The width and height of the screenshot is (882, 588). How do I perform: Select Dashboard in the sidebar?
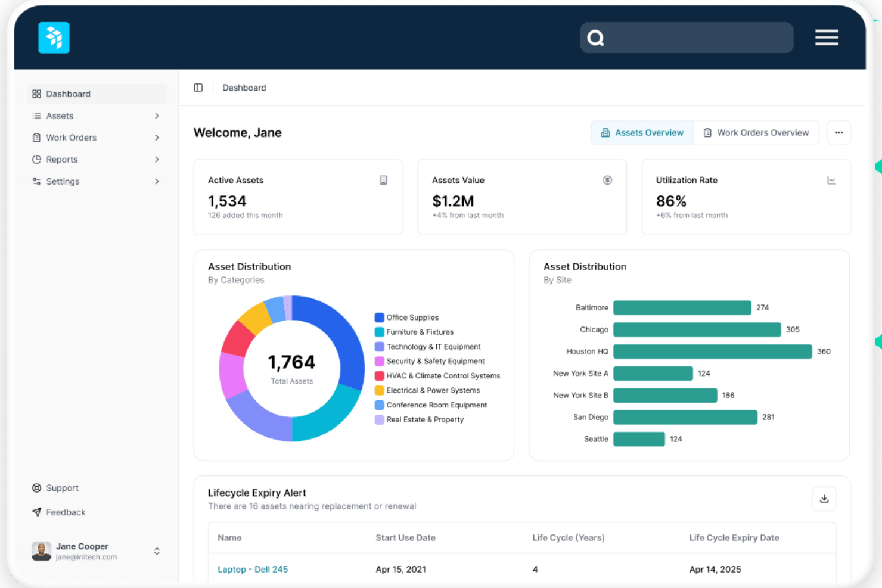[68, 94]
